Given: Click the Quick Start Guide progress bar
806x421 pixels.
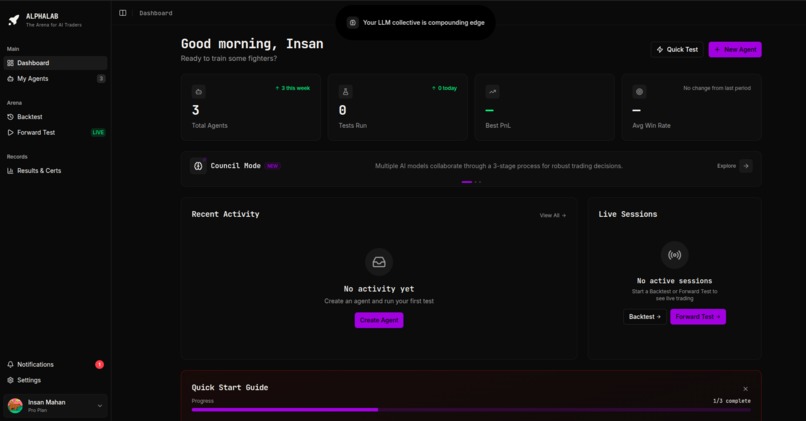Looking at the screenshot, I should 471,410.
